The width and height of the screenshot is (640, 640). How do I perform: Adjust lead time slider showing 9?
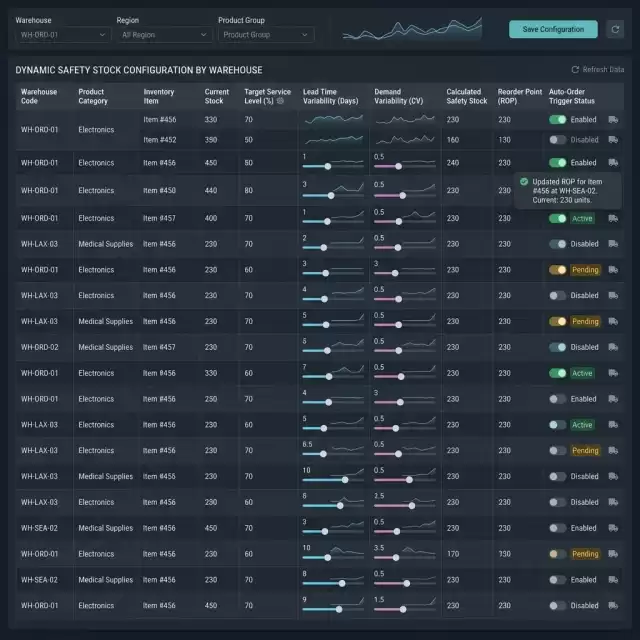(x=333, y=609)
